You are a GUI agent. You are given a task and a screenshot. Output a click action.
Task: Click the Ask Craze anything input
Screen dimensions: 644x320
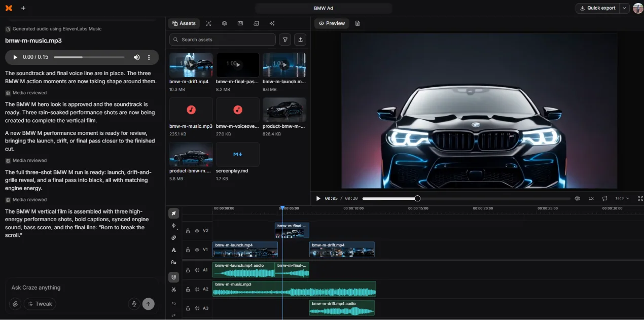point(81,288)
